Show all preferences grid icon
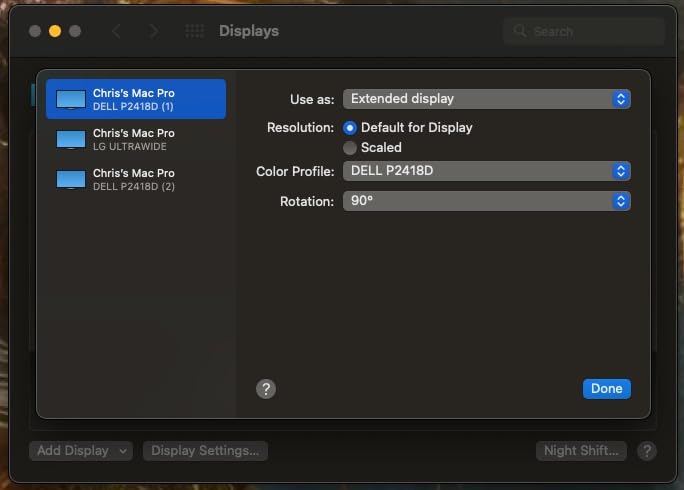 (195, 31)
